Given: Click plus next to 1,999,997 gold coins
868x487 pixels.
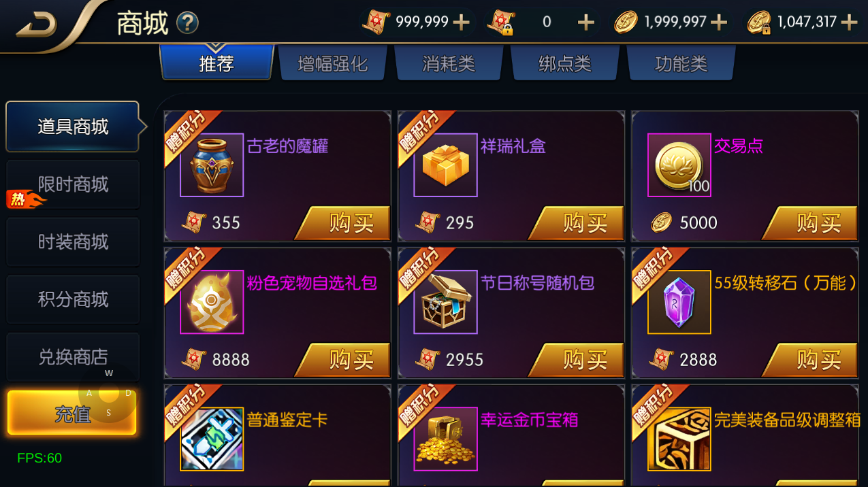Looking at the screenshot, I should (x=719, y=22).
